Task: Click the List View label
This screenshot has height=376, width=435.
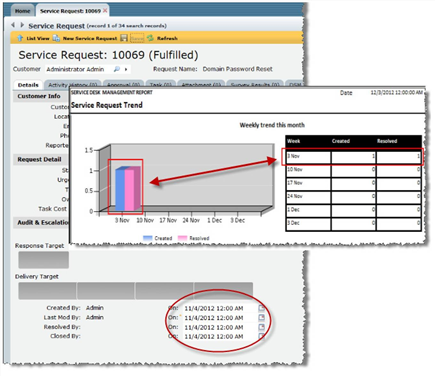Action: point(38,39)
